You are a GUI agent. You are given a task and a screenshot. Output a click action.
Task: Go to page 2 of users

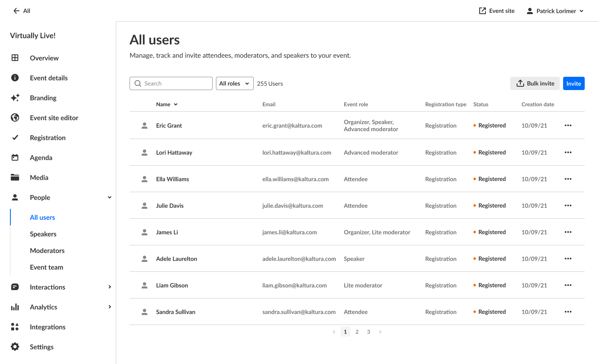tap(357, 332)
